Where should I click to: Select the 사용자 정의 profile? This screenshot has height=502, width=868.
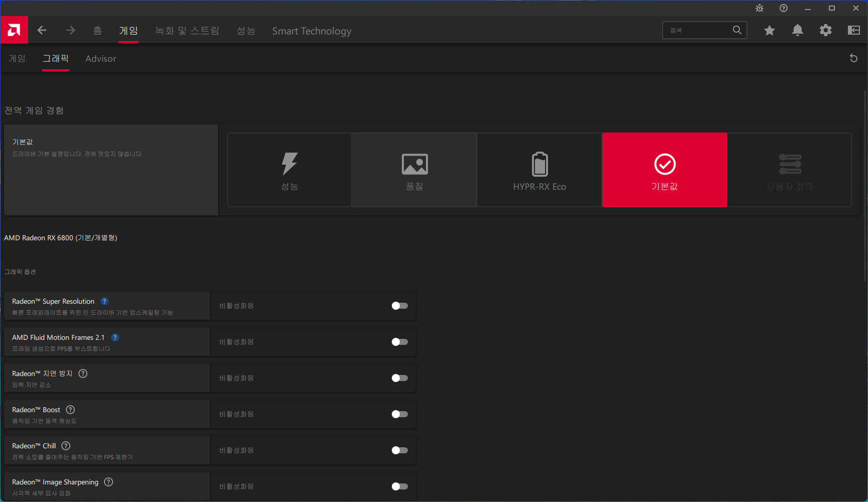(x=790, y=170)
